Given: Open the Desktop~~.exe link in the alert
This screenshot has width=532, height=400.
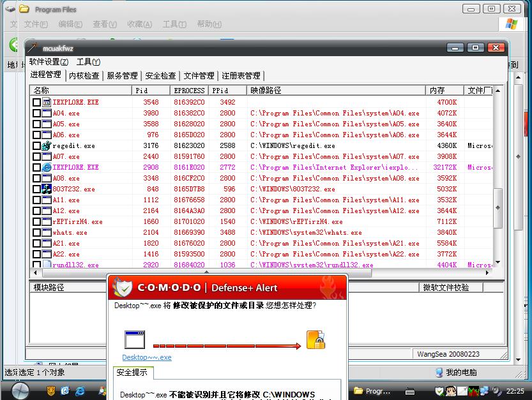Looking at the screenshot, I should click(x=147, y=357).
